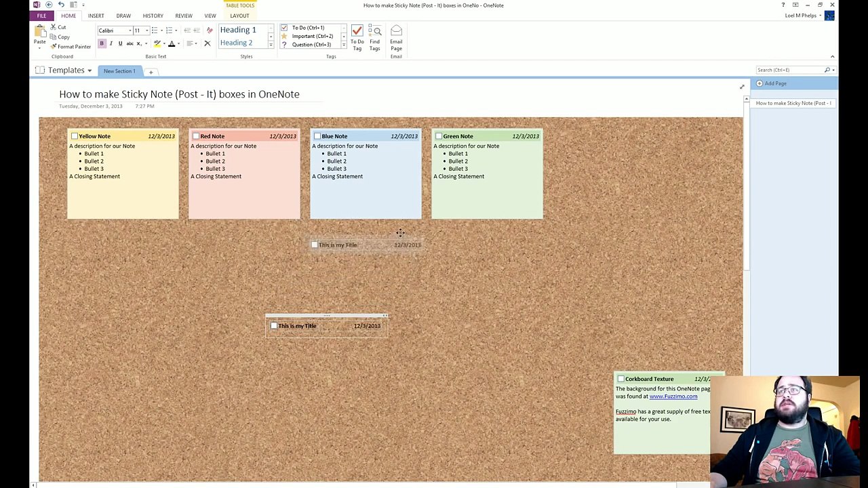Toggle the Corkboard Texture note checkbox

point(620,379)
